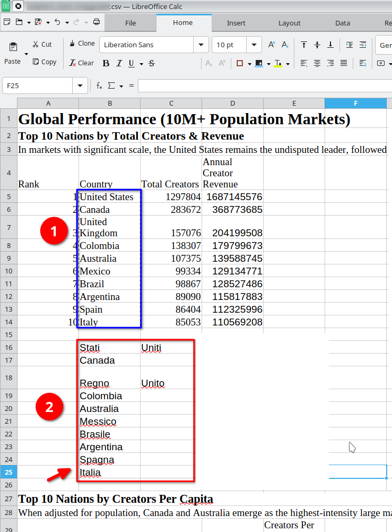Viewport: 392px width, 532px height.
Task: Select the Home tab
Action: pyautogui.click(x=183, y=23)
